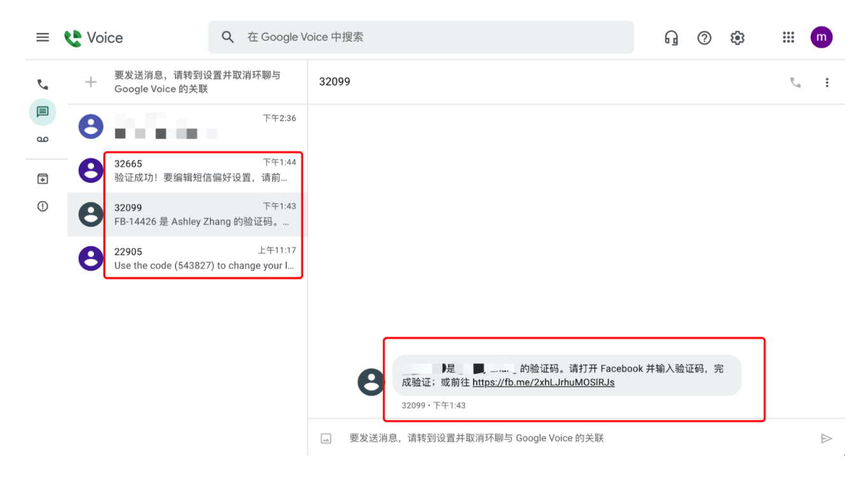Screen dimensions: 868x504
Task: Open the fb.me link in message
Action: pyautogui.click(x=543, y=382)
